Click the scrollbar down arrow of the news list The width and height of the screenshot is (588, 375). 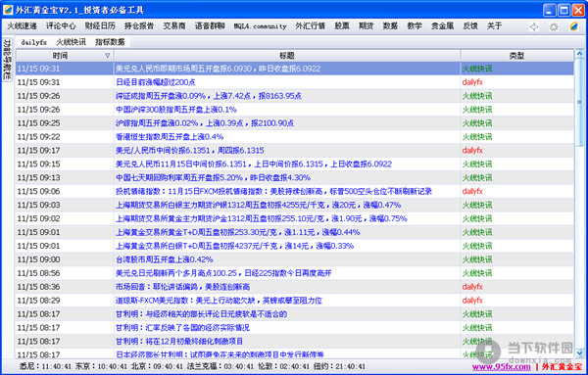(579, 352)
